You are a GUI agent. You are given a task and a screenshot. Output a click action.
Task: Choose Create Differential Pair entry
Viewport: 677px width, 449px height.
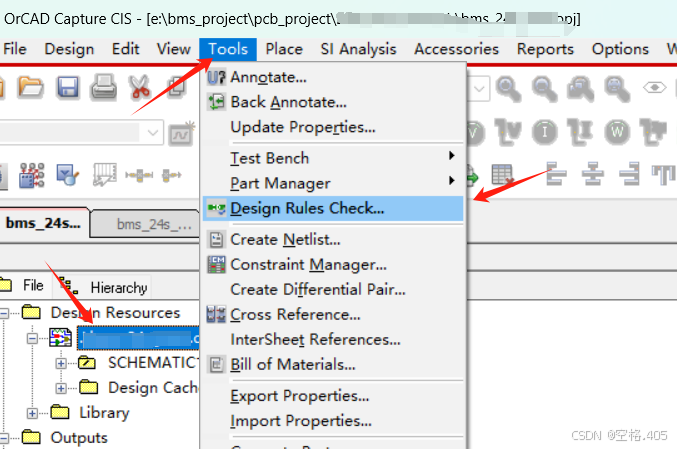pos(333,290)
